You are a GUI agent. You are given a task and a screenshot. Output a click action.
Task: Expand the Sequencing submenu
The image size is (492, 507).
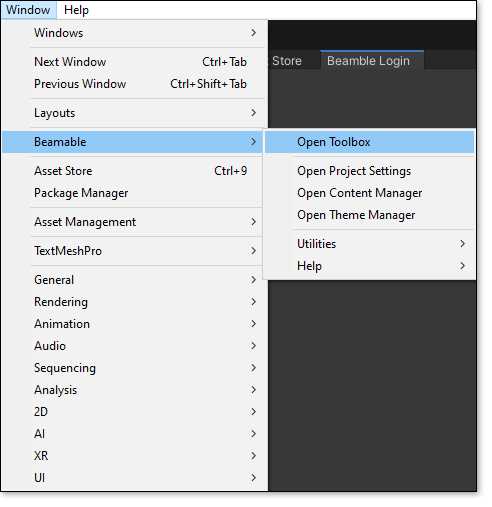pyautogui.click(x=134, y=368)
